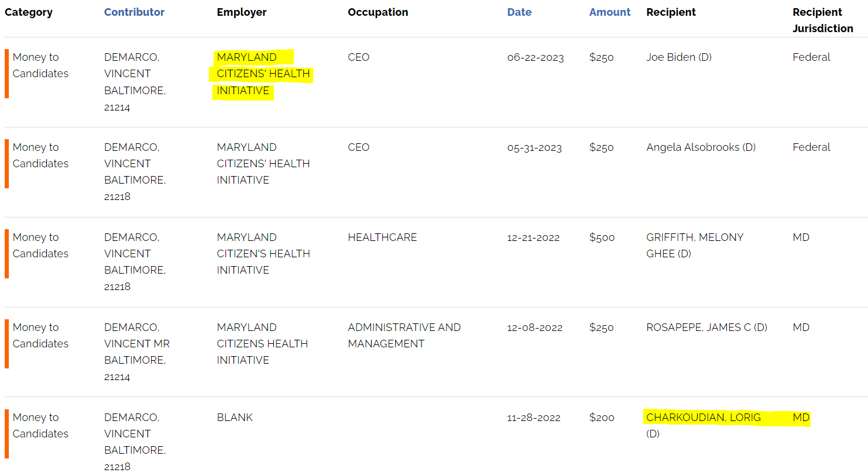Click recipient GRIFFITH, MELONY GHEE (D)
868x476 pixels.
click(x=694, y=245)
